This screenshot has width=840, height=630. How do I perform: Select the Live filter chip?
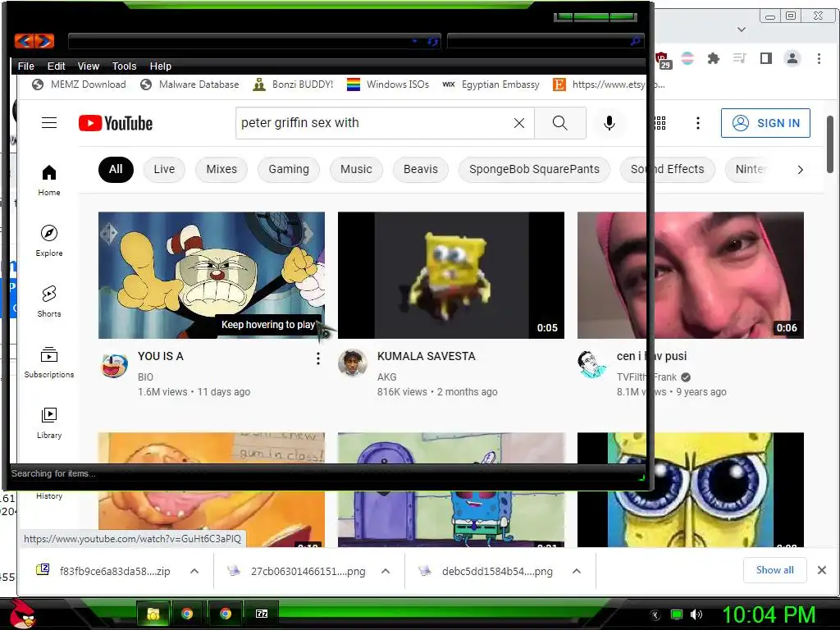pos(164,169)
